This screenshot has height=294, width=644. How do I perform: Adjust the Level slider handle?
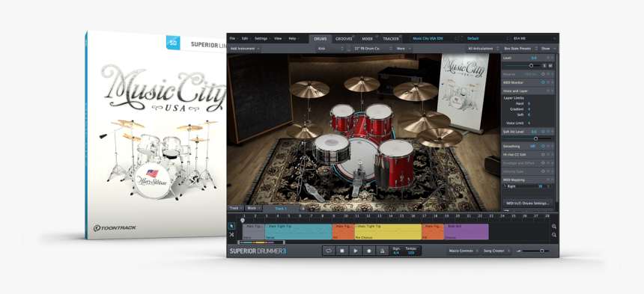531,66
